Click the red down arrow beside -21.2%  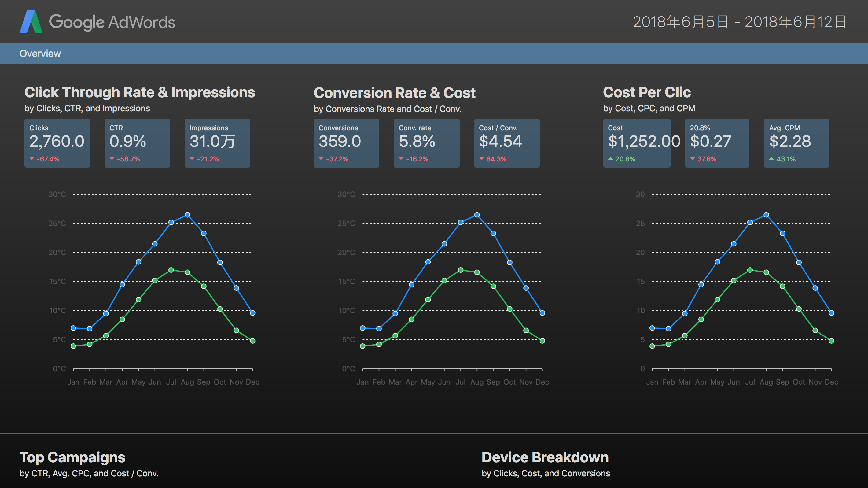192,159
